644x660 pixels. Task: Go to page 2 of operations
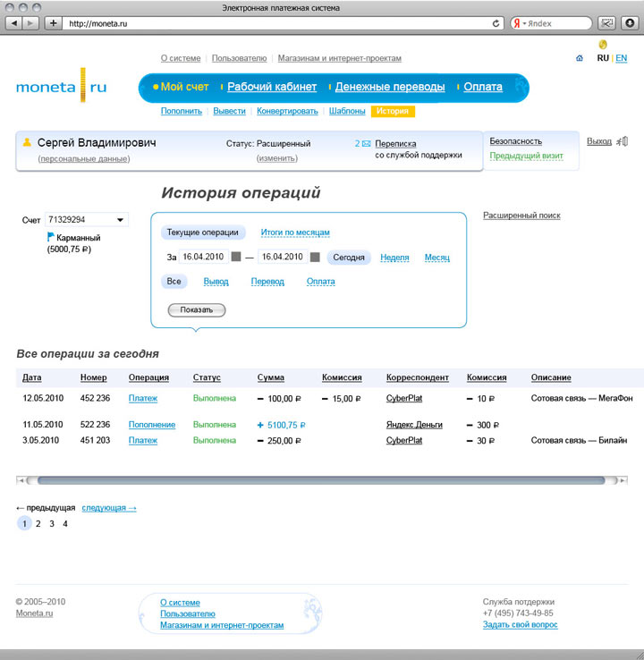pos(38,524)
